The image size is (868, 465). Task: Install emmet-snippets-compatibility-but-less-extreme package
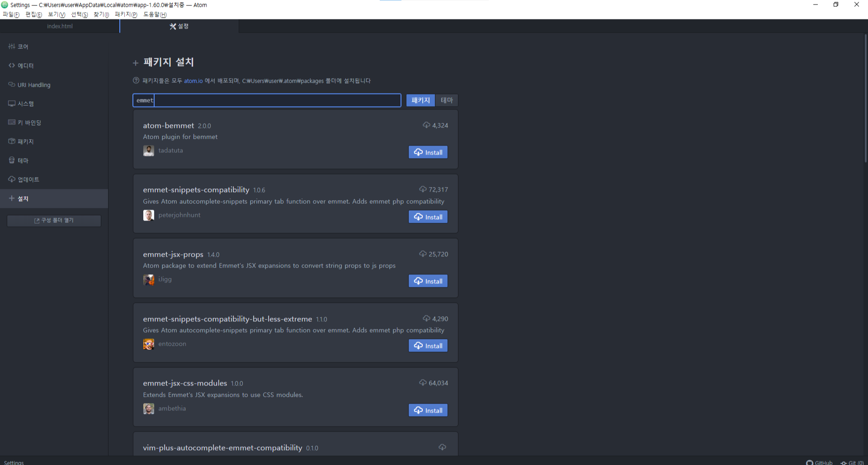pos(428,346)
